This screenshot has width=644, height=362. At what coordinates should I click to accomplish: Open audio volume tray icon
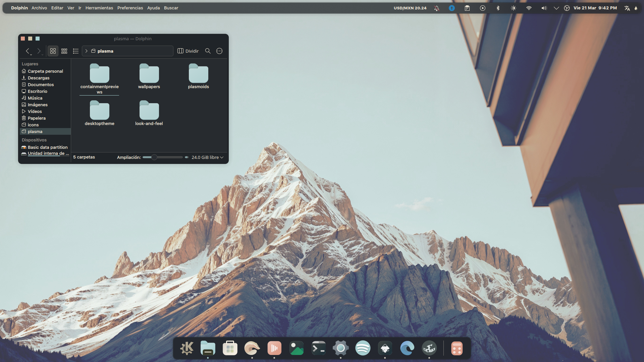(x=544, y=8)
